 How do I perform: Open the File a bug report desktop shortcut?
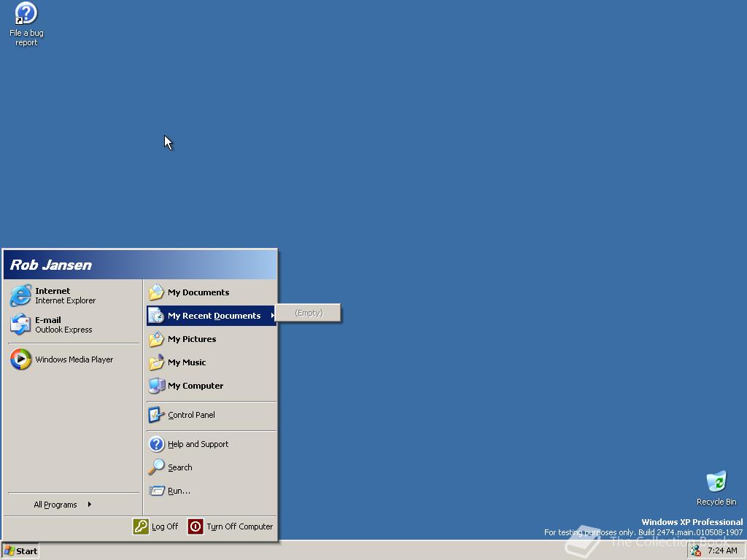point(26,24)
